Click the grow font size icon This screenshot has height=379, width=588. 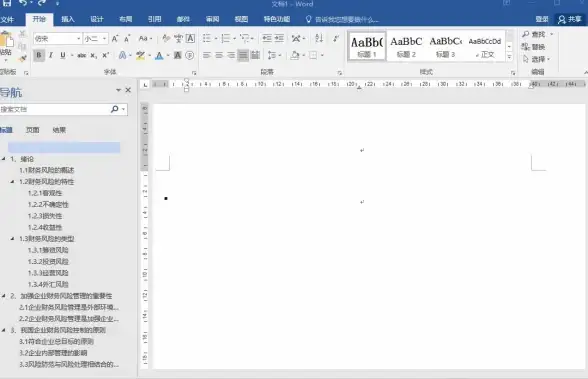click(115, 38)
